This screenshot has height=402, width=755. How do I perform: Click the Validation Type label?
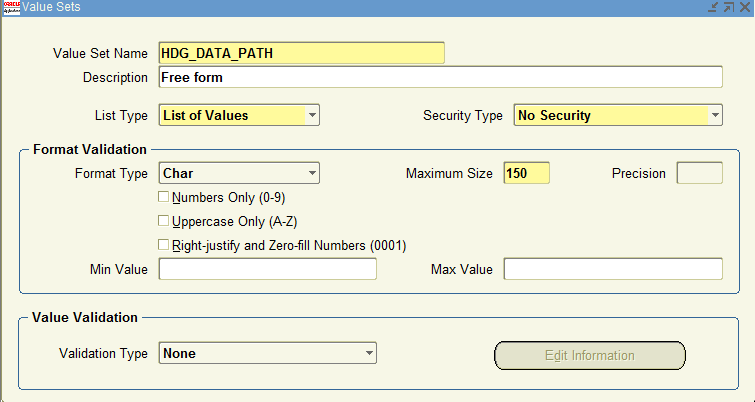104,354
